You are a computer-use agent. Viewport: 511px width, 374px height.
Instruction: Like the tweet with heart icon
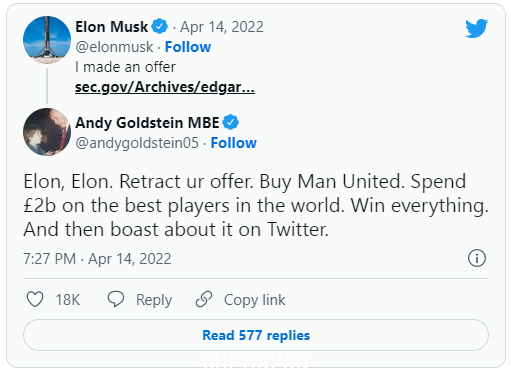(x=35, y=299)
